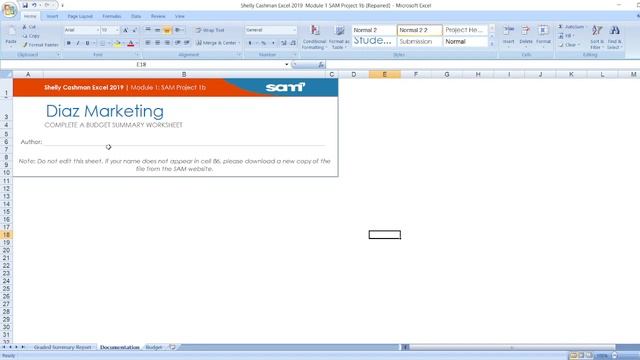The height and width of the screenshot is (360, 640).
Task: Open the font name Arial dropdown
Action: coord(98,30)
